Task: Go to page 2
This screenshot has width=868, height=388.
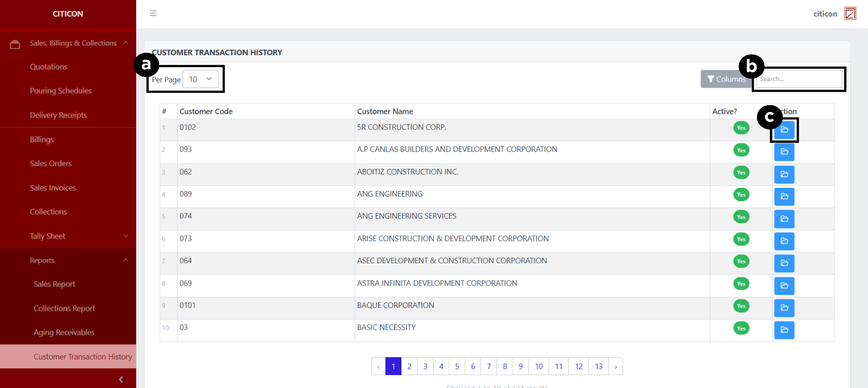Action: coord(409,366)
